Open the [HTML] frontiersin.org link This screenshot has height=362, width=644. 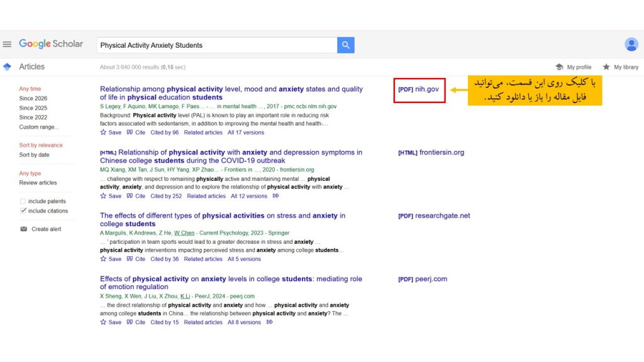[x=431, y=152]
